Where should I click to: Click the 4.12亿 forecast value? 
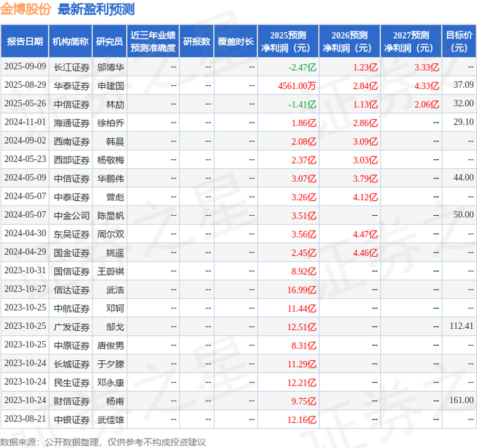(x=365, y=197)
